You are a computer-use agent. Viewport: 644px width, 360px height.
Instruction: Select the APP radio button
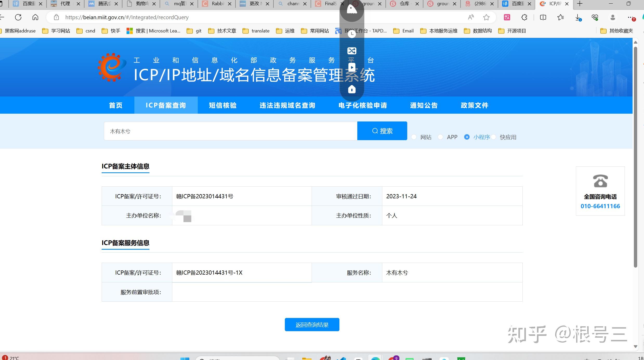pos(440,137)
